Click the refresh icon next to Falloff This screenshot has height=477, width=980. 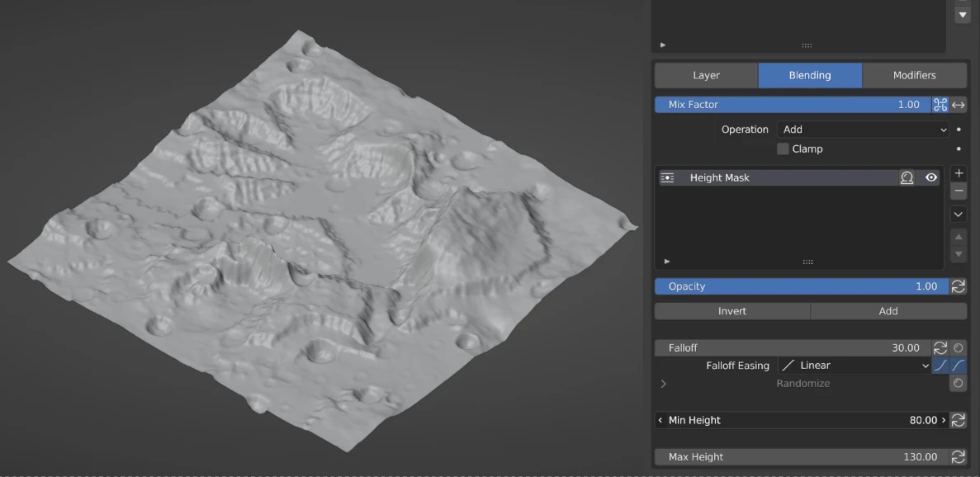coord(940,348)
